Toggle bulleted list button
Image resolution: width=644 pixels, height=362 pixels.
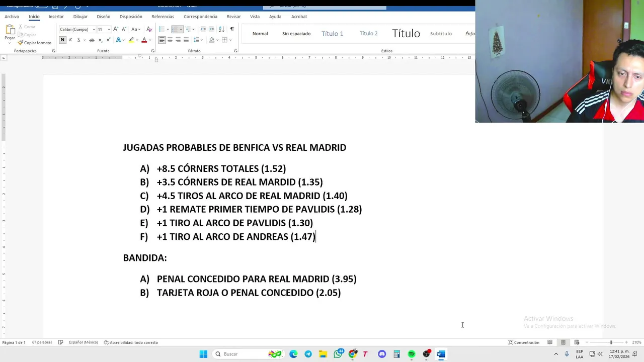point(161,29)
